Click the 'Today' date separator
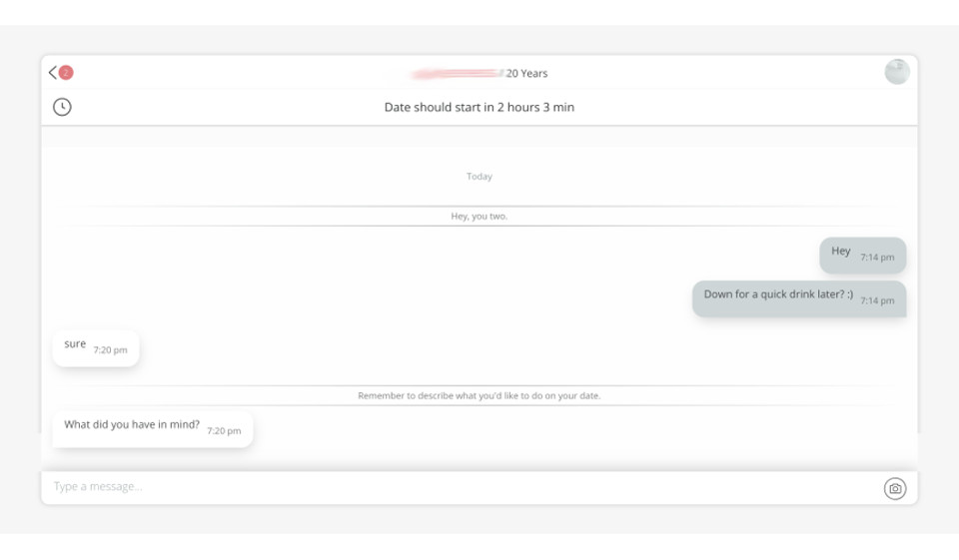Screen dimensions: 959x560 click(479, 177)
